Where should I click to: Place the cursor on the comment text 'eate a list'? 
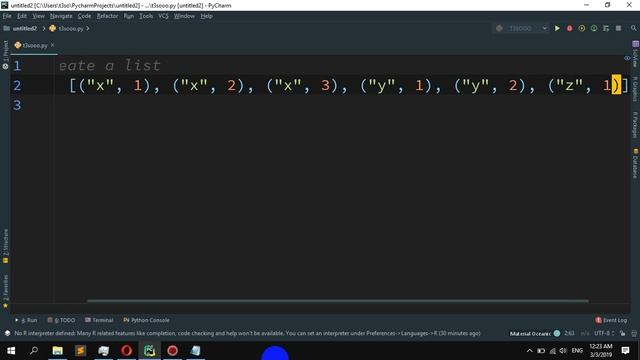point(110,65)
